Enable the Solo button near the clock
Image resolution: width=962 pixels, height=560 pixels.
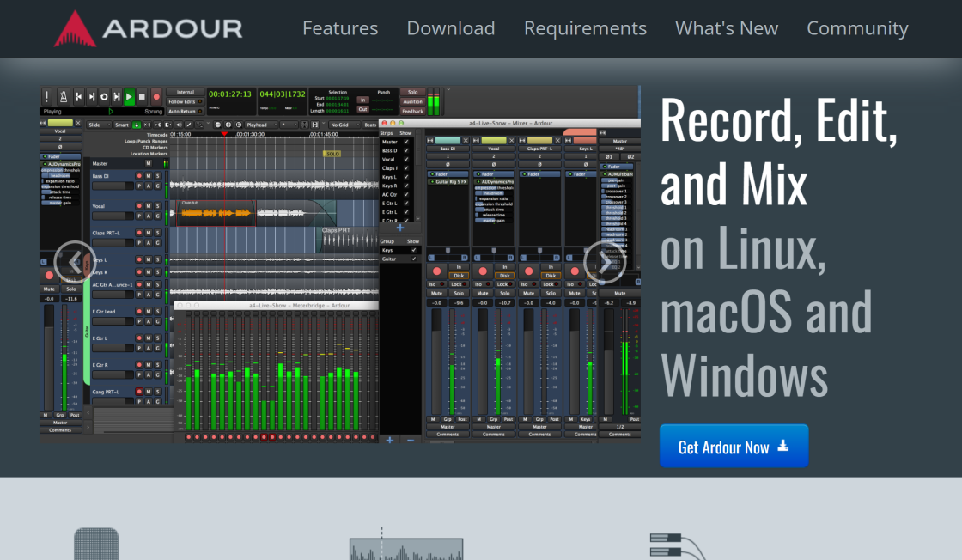coord(413,91)
